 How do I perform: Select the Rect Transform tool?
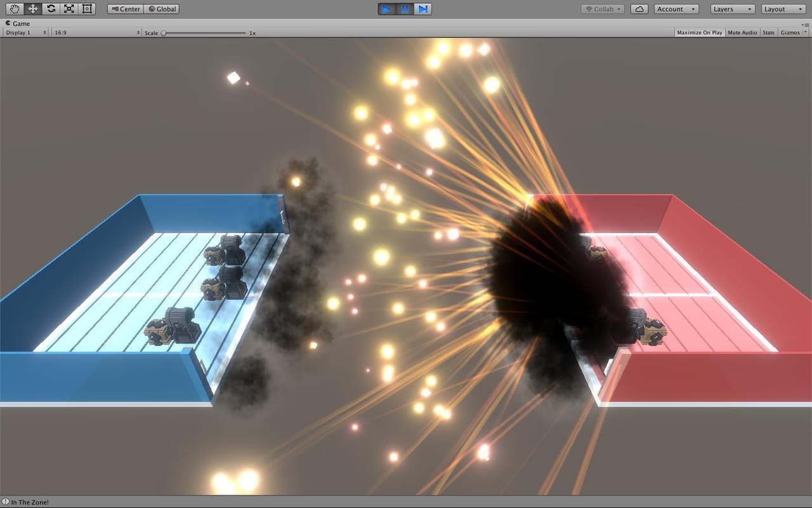tap(87, 9)
